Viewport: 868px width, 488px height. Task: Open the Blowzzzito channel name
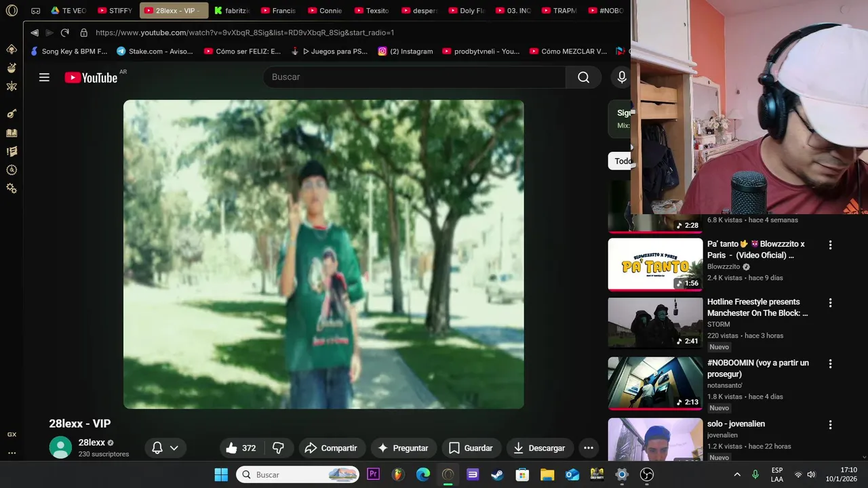pos(724,267)
